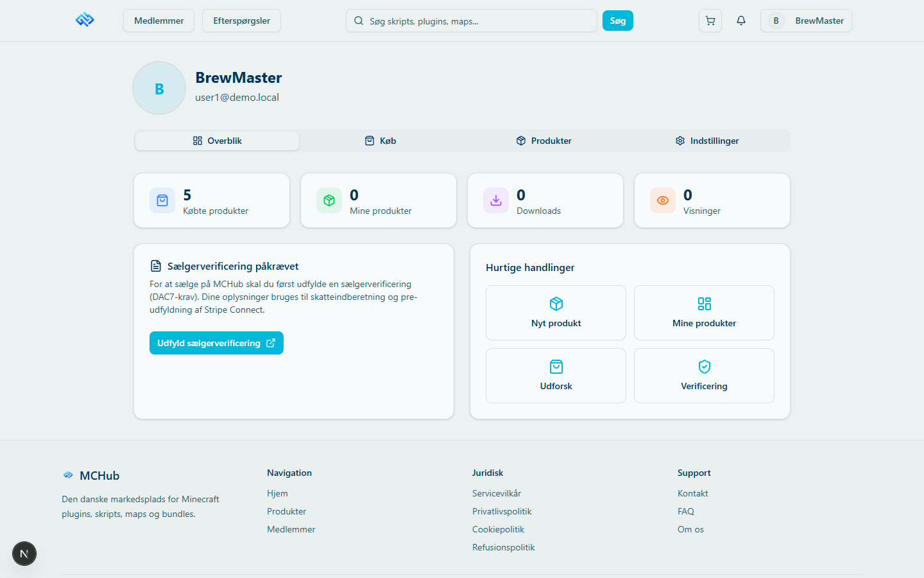Image resolution: width=924 pixels, height=578 pixels.
Task: Select the Nyt produkt quick action
Action: (x=556, y=313)
